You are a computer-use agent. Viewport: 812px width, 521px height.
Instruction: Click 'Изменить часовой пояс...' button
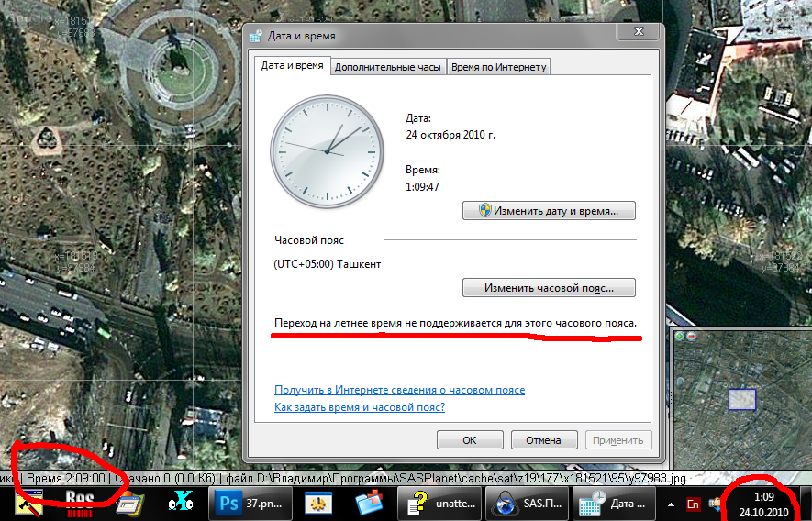coord(549,287)
